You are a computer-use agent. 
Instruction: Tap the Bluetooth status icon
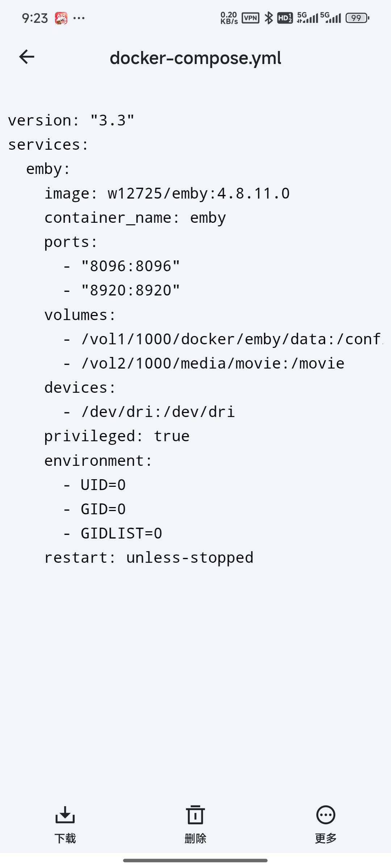[269, 18]
